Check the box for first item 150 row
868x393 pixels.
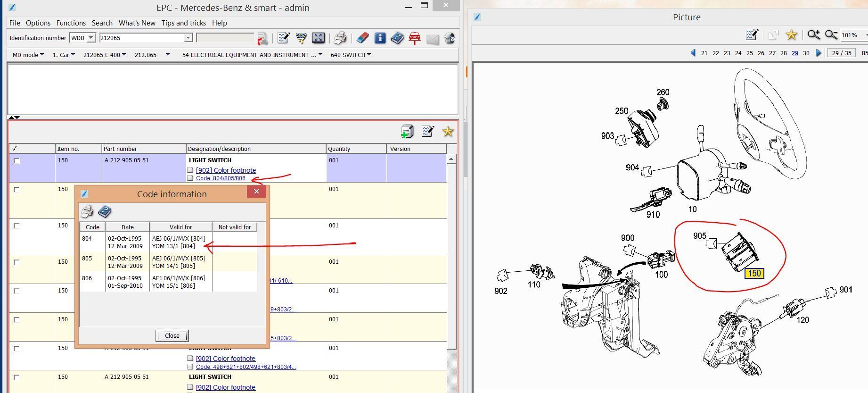[17, 161]
